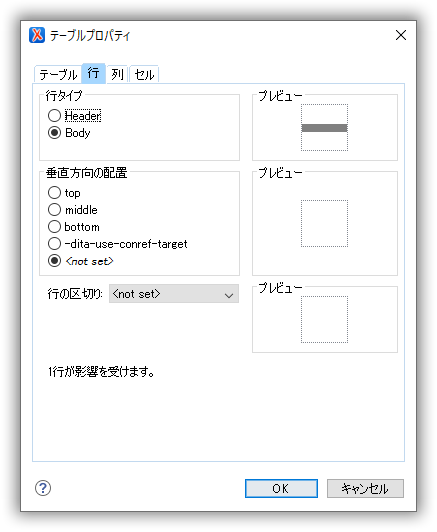Click the help question mark icon

coord(43,488)
